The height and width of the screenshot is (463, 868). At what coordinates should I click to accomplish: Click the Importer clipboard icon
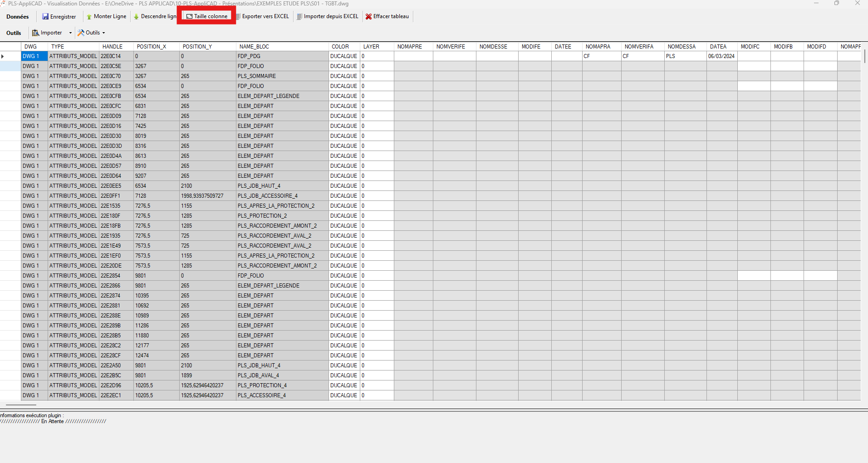tap(35, 33)
